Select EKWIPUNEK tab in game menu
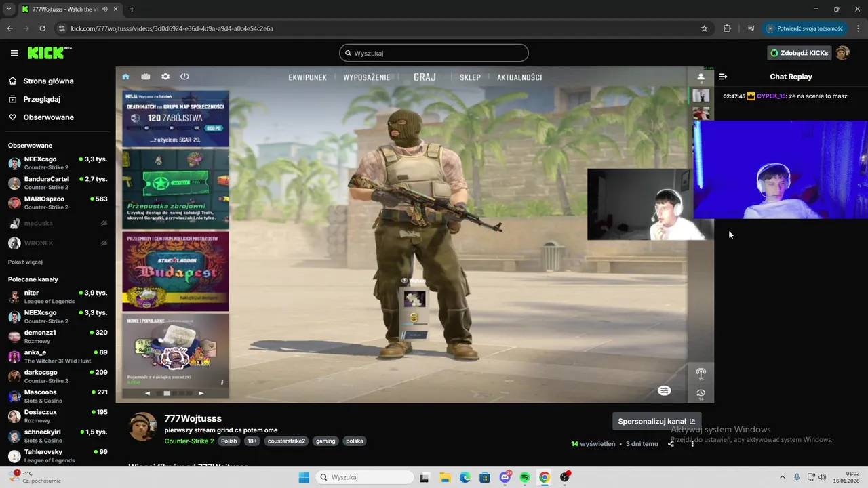 (x=307, y=77)
